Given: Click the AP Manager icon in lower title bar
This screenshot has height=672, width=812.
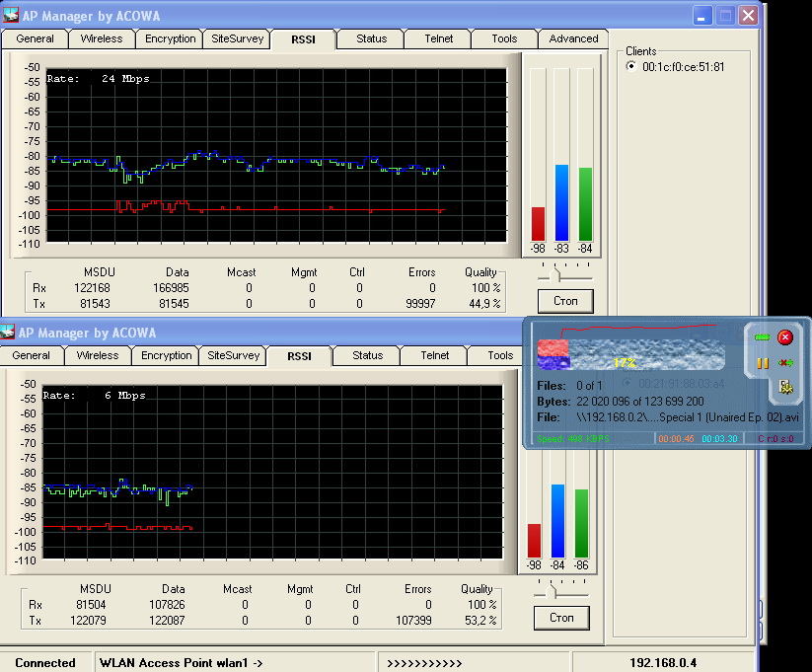Looking at the screenshot, I should 9,333.
